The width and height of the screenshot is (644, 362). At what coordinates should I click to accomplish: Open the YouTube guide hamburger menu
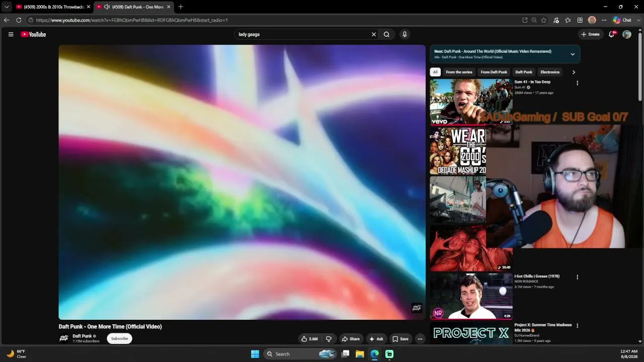click(11, 34)
